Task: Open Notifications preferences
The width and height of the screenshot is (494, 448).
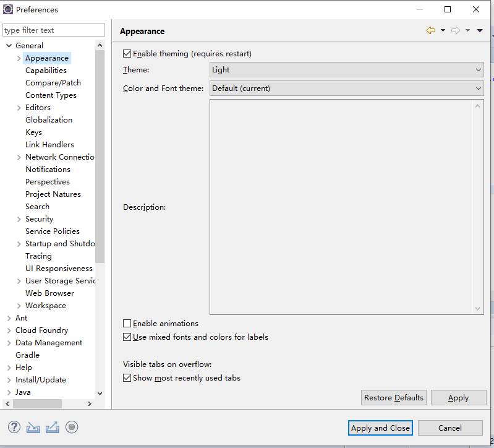Action: pyautogui.click(x=48, y=170)
